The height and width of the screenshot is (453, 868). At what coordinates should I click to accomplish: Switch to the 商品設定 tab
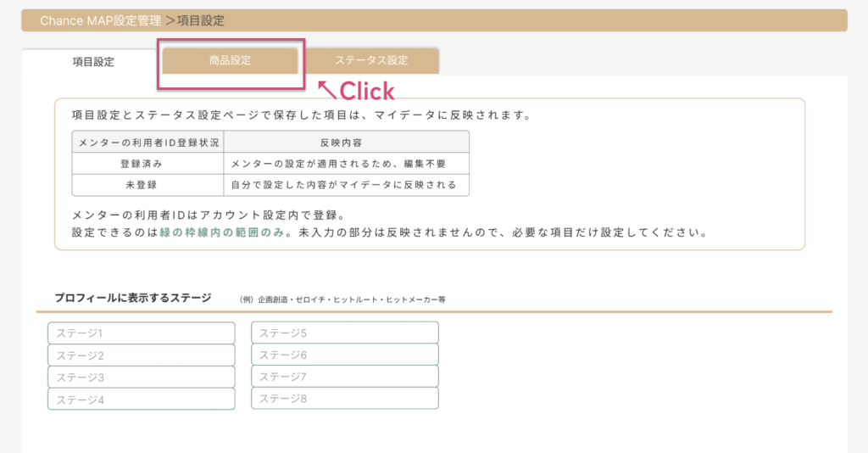(x=230, y=60)
